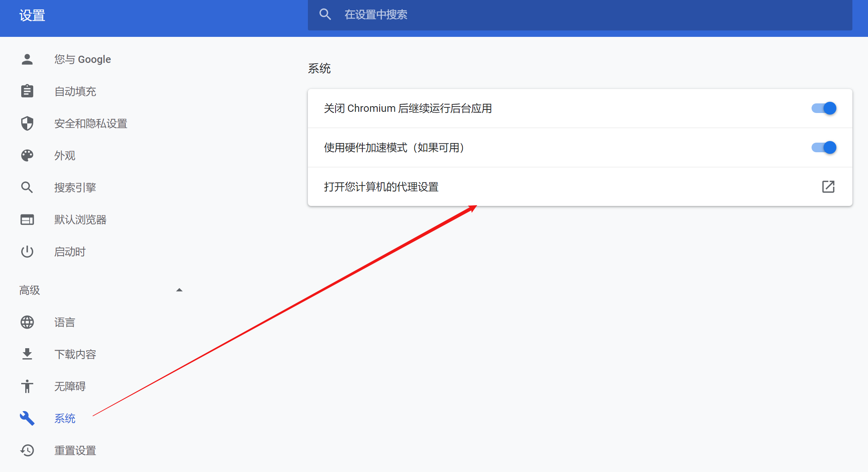The width and height of the screenshot is (868, 472).
Task: Select the 系统 sidebar entry
Action: pyautogui.click(x=65, y=418)
